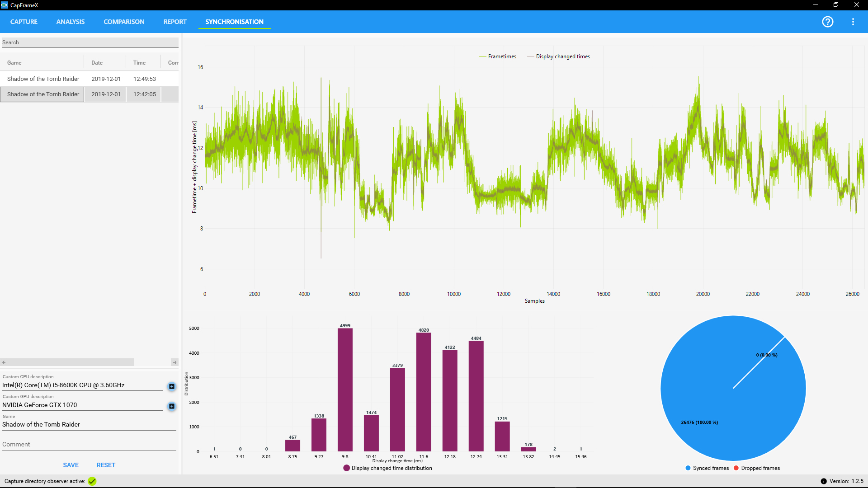Click the record list right scroll arrow
This screenshot has width=868, height=488.
[x=175, y=362]
